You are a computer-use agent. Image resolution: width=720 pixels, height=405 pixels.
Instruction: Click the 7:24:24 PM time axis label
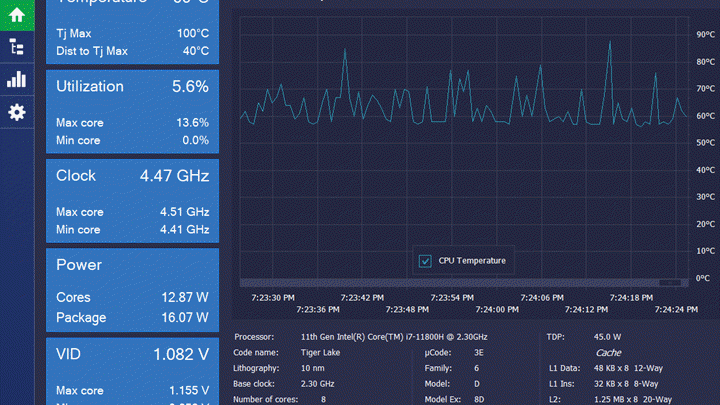tap(676, 310)
